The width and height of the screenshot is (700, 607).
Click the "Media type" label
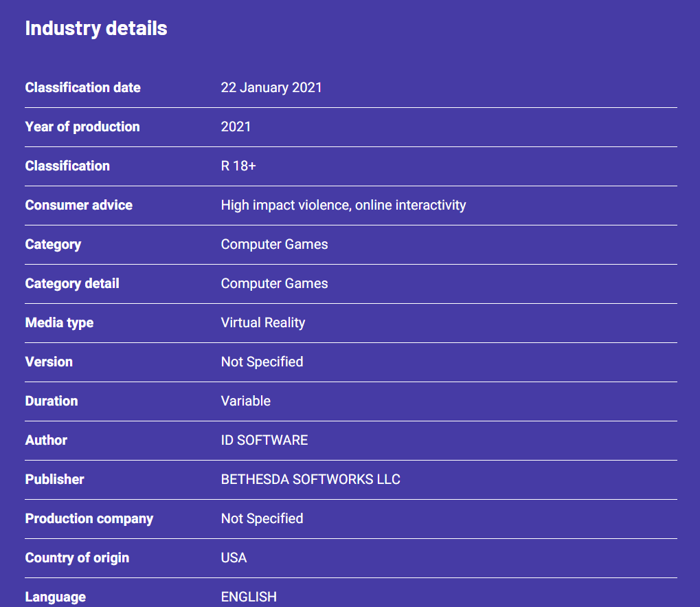pyautogui.click(x=59, y=322)
